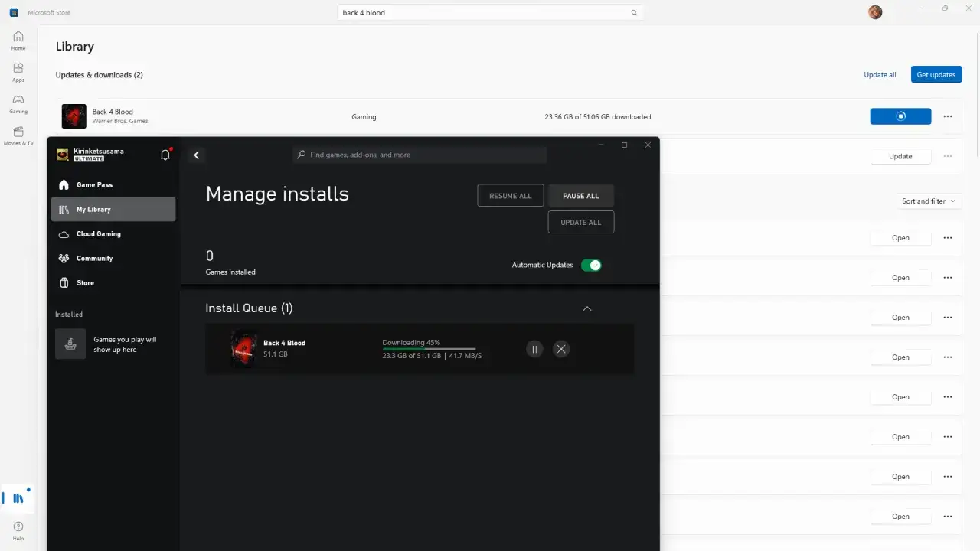Open the Community section icon
Screen dimensions: 980x551
click(x=64, y=258)
